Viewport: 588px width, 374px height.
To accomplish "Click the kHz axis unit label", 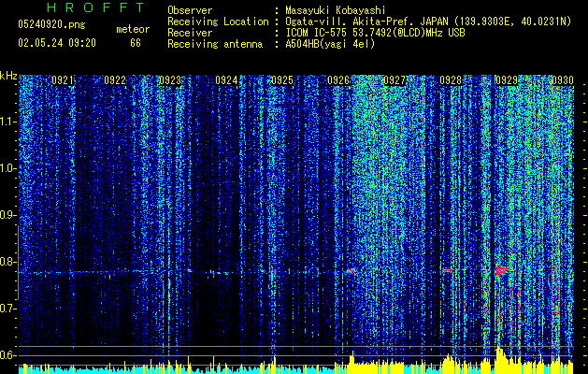I will click(8, 76).
